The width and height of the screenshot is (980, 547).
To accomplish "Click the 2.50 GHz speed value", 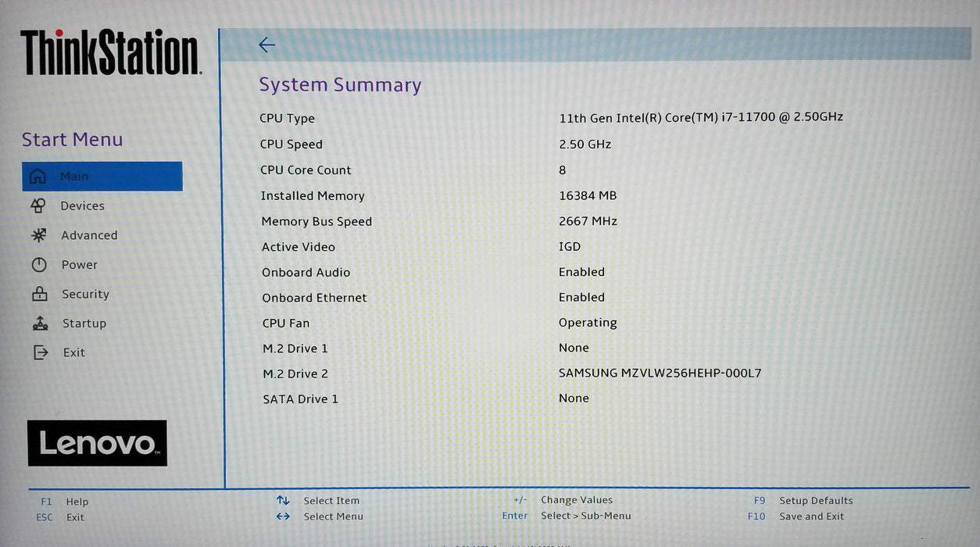I will 585,145.
